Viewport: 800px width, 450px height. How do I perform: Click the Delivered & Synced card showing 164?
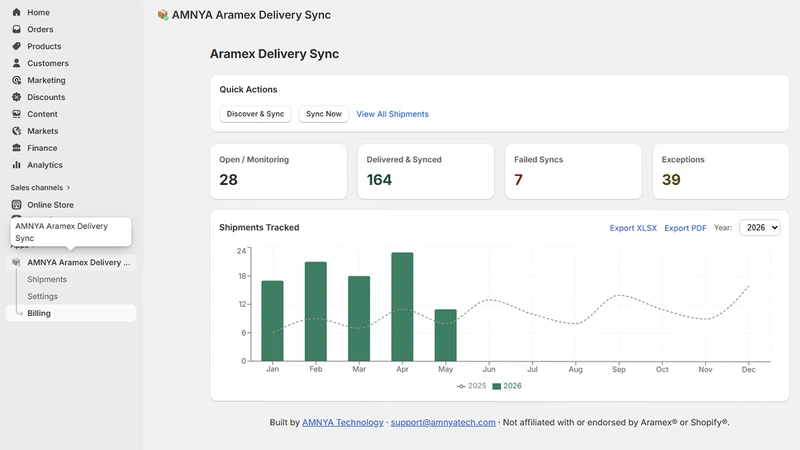[426, 171]
